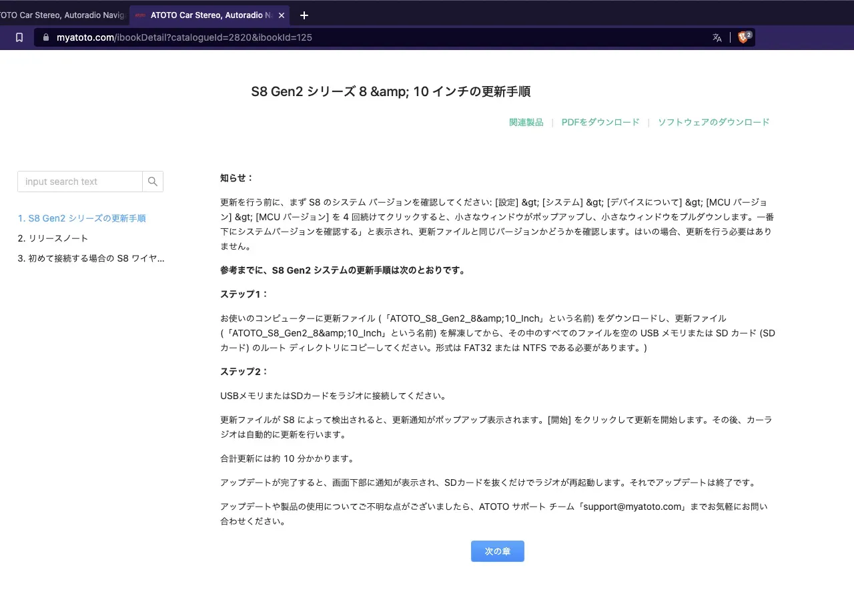Click the paragraph starting 'アップデートが完了すると'
The width and height of the screenshot is (854, 616).
(x=488, y=483)
